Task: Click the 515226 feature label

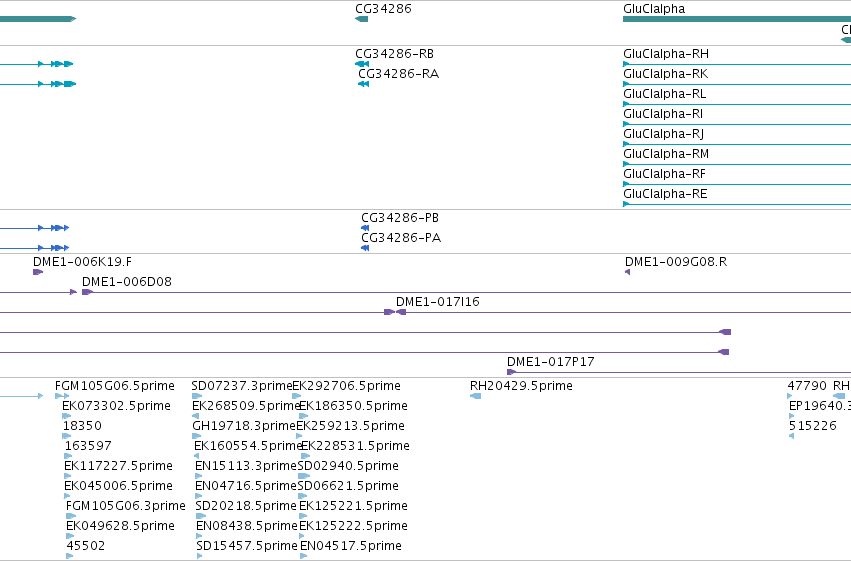Action: (x=813, y=426)
